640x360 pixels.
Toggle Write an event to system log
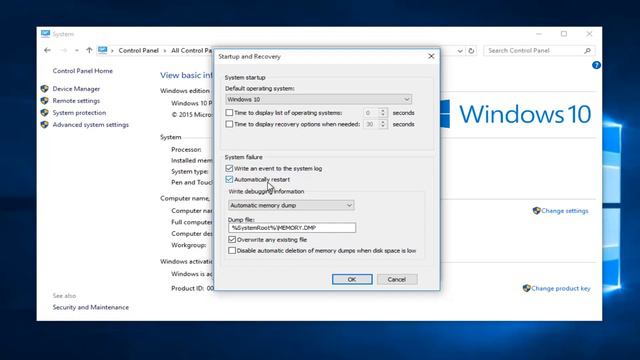click(229, 168)
